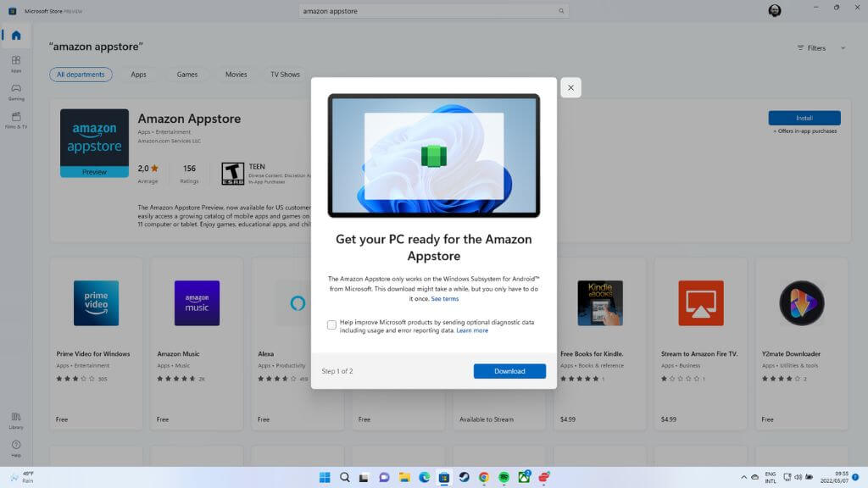Viewport: 868px width, 488px height.
Task: Open the Filters option
Action: pyautogui.click(x=811, y=48)
